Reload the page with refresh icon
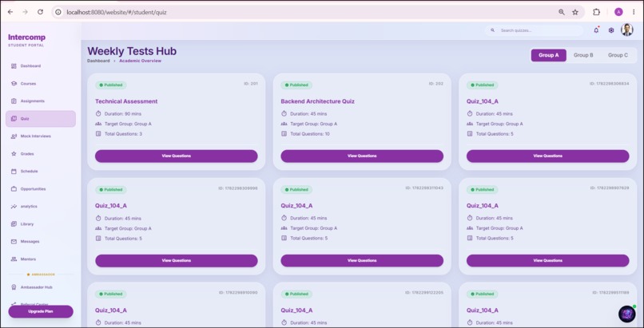644x328 pixels. pos(40,12)
